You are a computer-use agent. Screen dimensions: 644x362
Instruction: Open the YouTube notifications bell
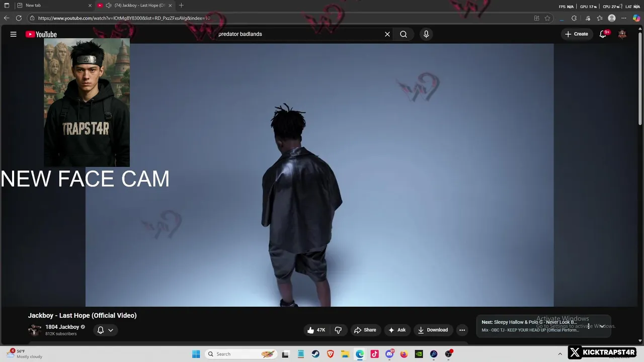coord(603,34)
